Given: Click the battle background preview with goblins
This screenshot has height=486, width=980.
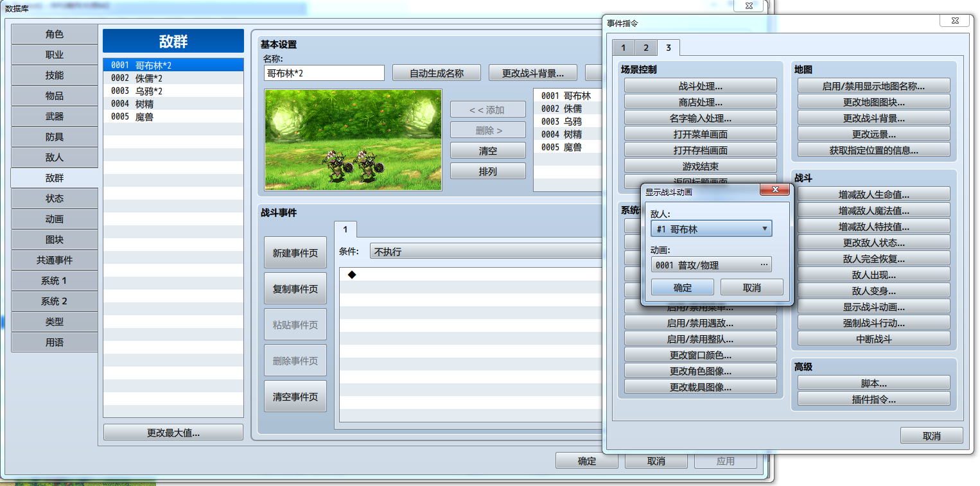Looking at the screenshot, I should coord(353,140).
